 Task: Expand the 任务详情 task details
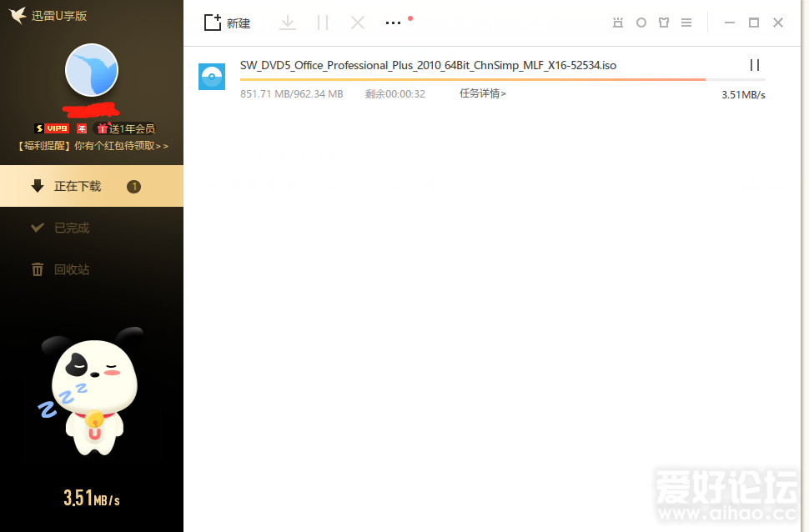[483, 93]
